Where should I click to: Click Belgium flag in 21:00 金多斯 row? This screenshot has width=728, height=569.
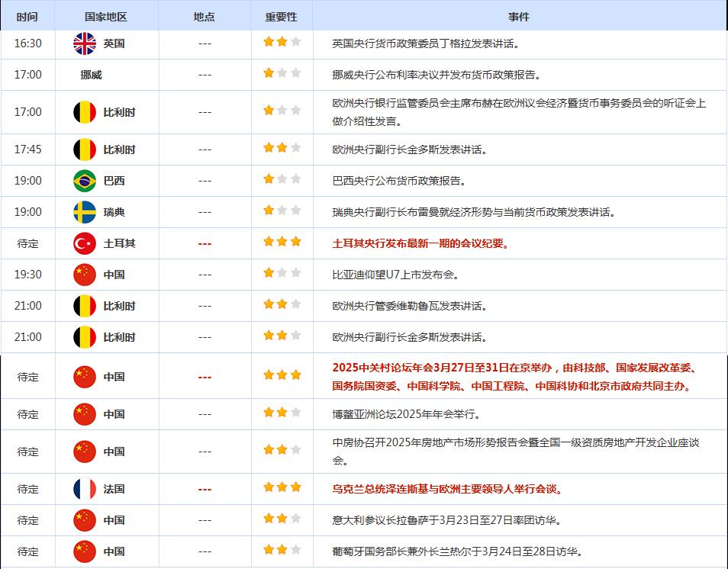(x=85, y=337)
